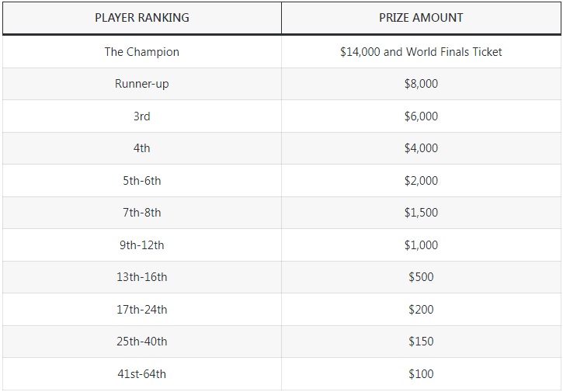Select the 9th-12th ranking cell
Screen dimensions: 563x392
tap(142, 245)
